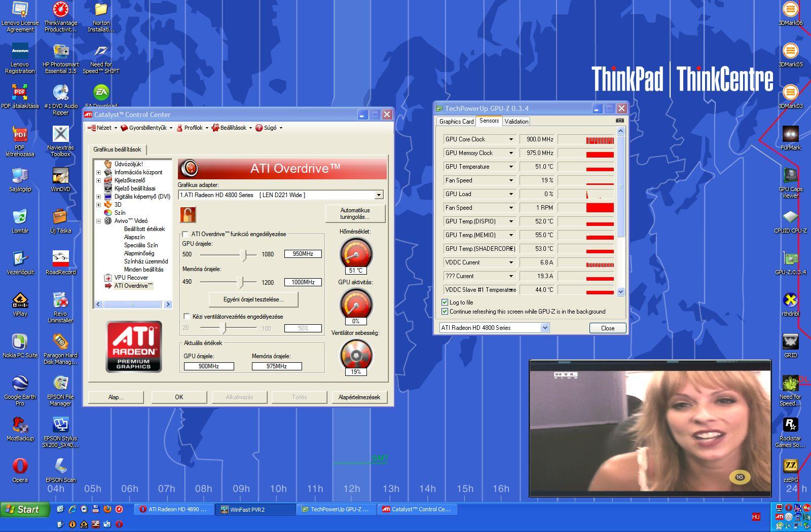Viewport: 811px width, 532px height.
Task: Switch to WinFast PVR2 taskbar button
Action: tap(256, 509)
